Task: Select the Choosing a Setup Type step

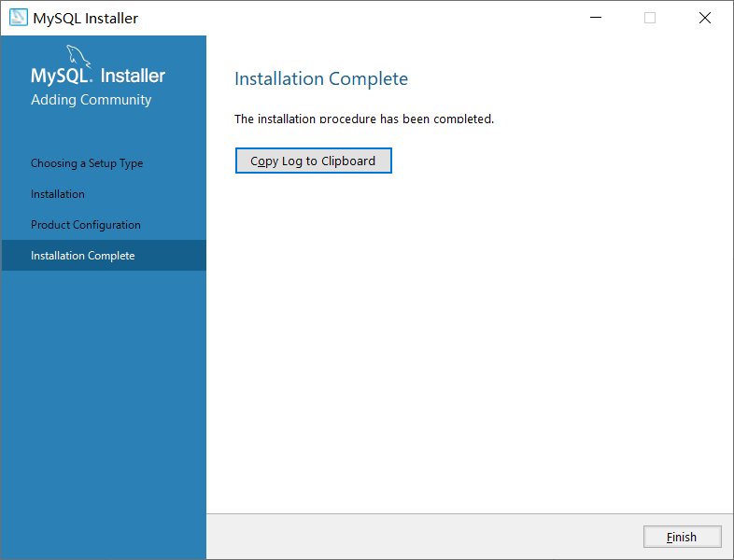Action: pyautogui.click(x=87, y=163)
